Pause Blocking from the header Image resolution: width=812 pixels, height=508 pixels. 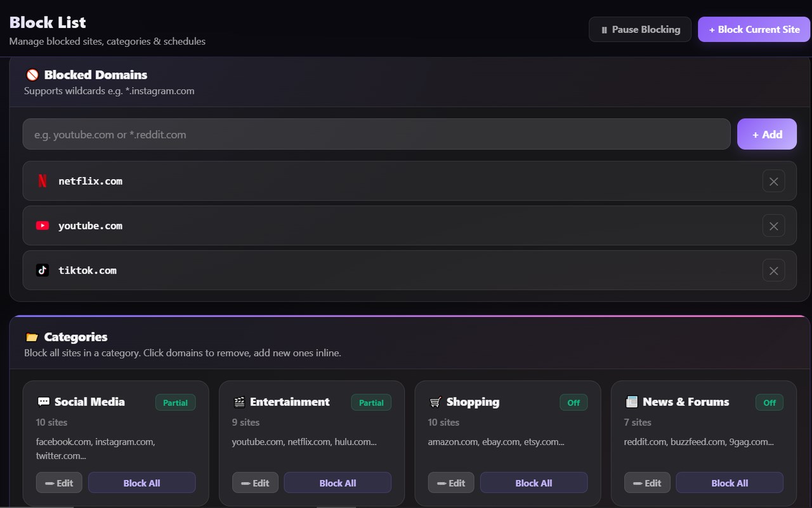click(x=640, y=29)
